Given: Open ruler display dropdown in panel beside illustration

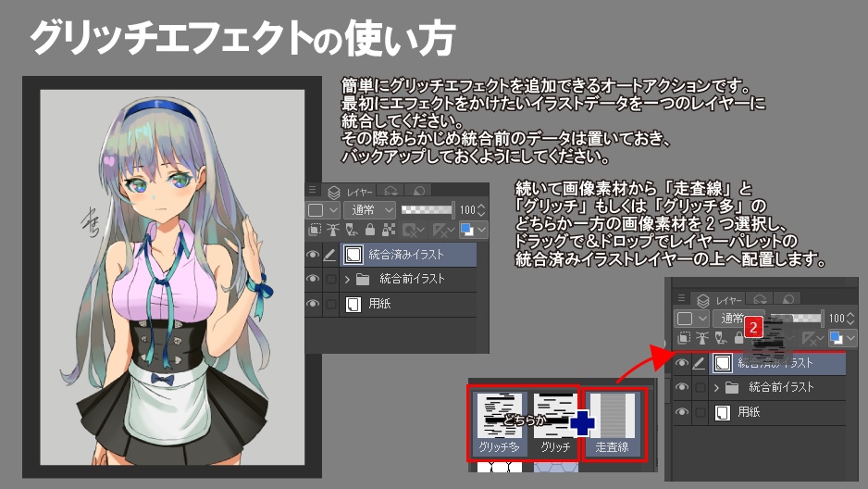Looking at the screenshot, I should (444, 230).
